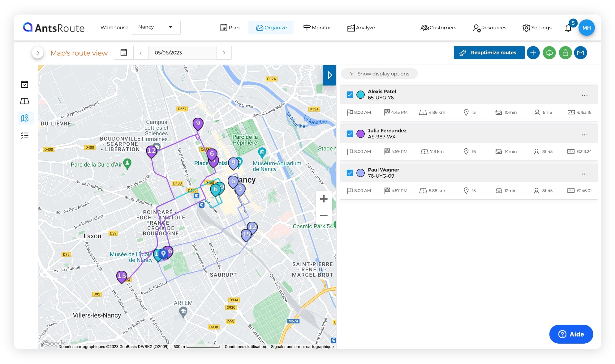Click the layers/map sidebar icon
Screen dimensions: 615x364
tap(25, 118)
